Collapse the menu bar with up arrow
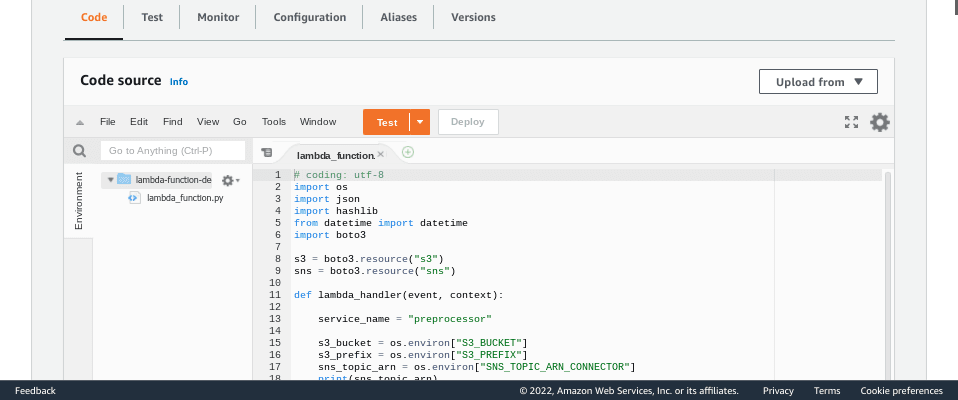958x400 pixels. pos(79,122)
